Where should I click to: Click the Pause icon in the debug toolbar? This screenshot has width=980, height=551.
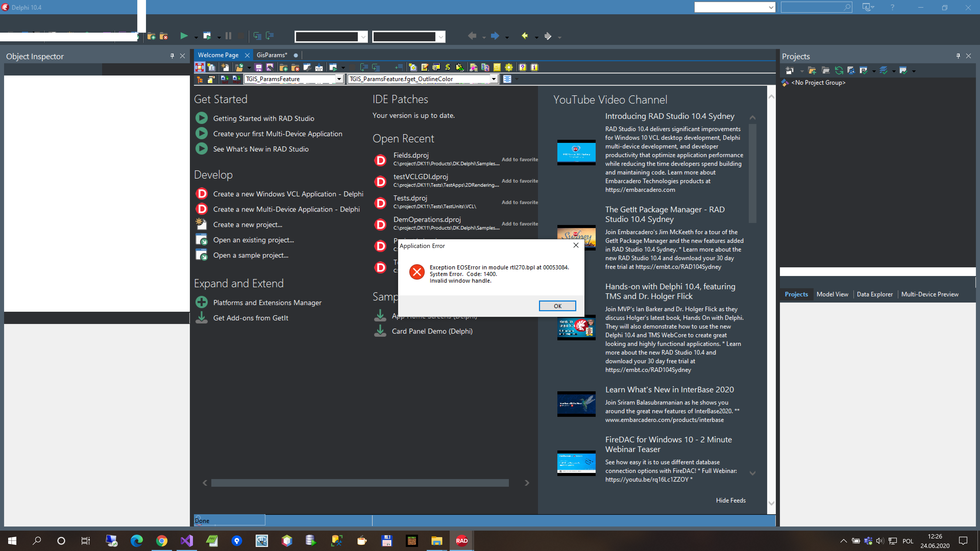[228, 36]
